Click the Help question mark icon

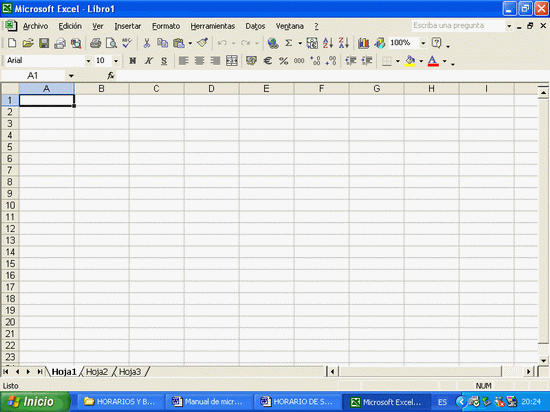pos(436,43)
